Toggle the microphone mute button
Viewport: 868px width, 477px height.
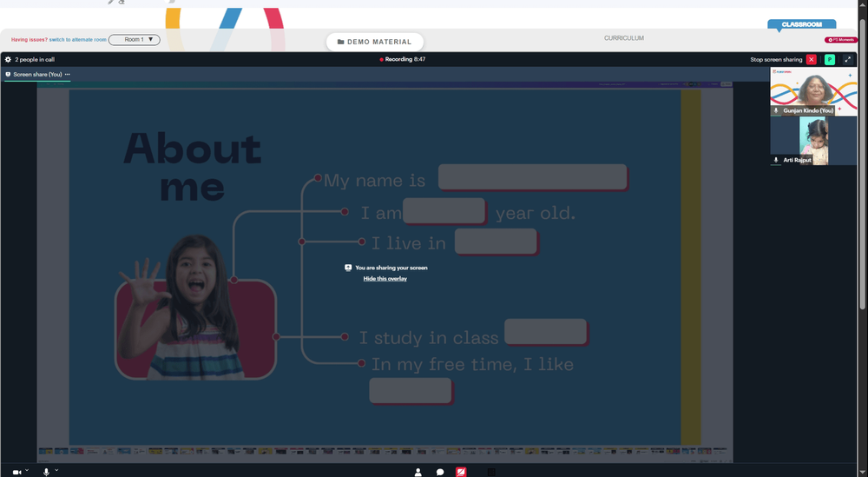(x=47, y=472)
